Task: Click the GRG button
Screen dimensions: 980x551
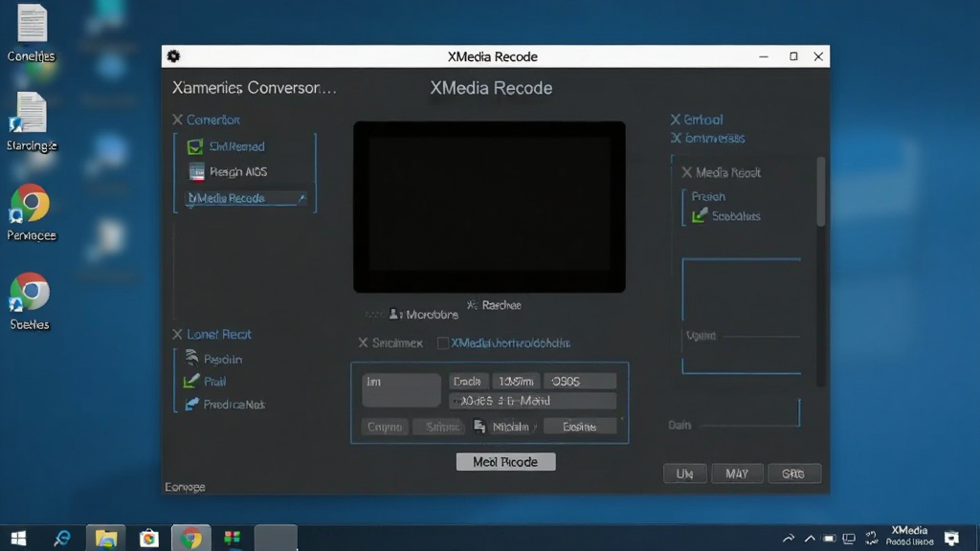Action: click(793, 474)
